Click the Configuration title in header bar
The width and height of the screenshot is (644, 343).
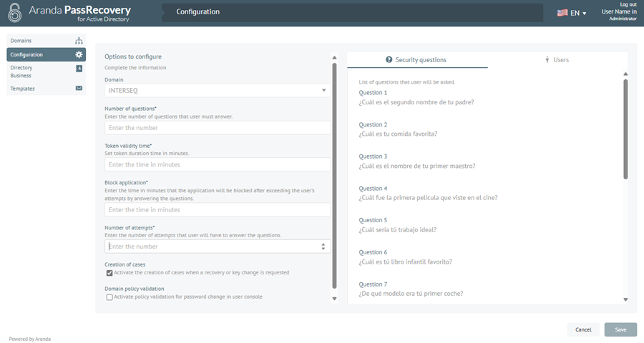pyautogui.click(x=198, y=12)
